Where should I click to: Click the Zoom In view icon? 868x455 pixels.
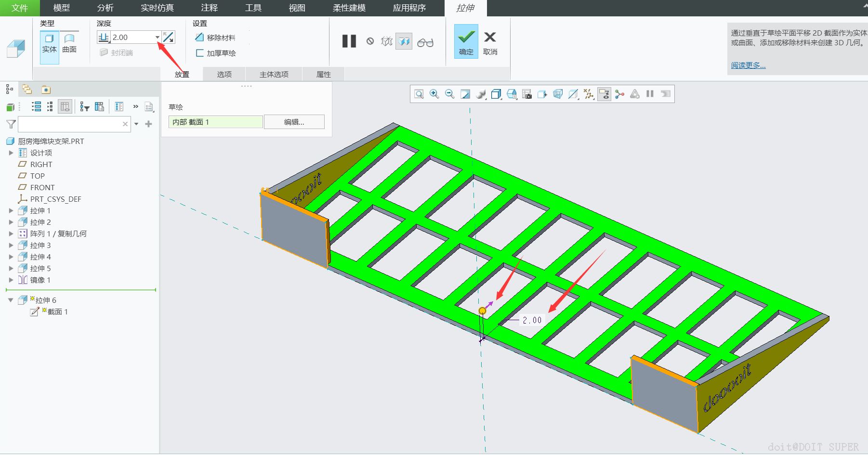(x=434, y=94)
